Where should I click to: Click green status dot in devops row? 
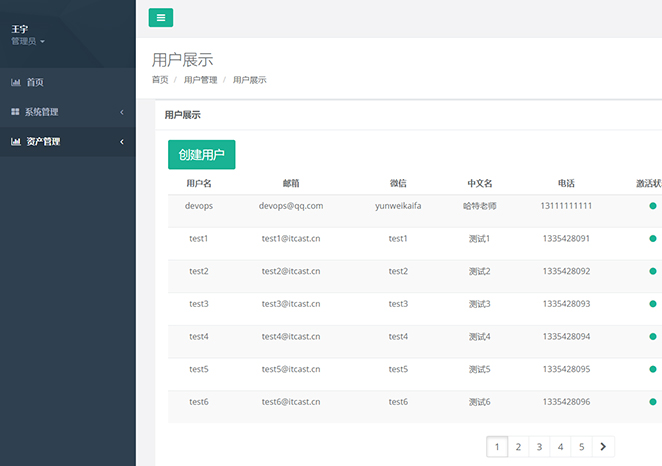(x=652, y=206)
